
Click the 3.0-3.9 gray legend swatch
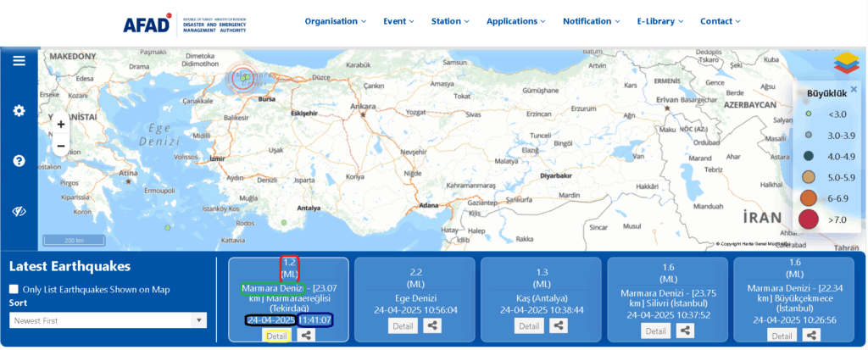coord(808,135)
